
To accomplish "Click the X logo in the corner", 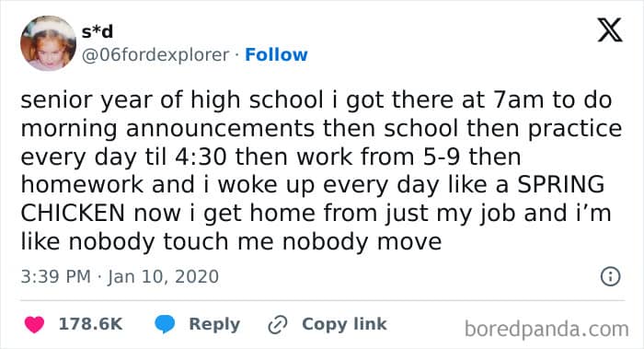I will (x=610, y=29).
